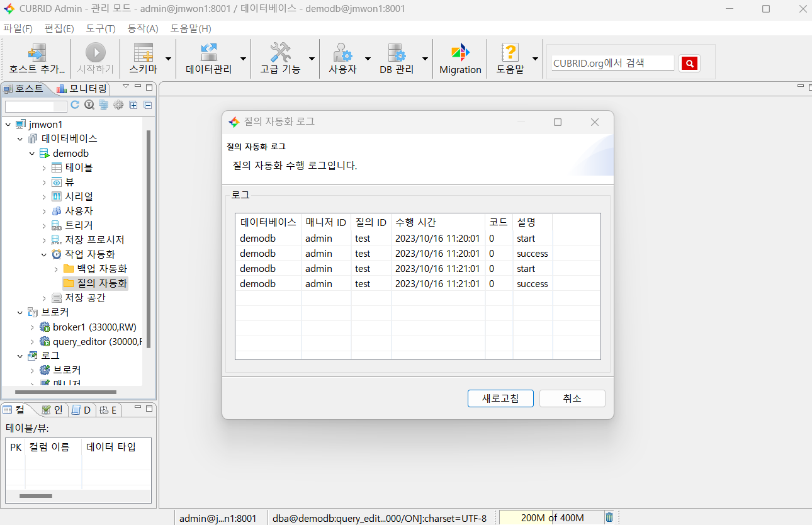Select the log row 11:21:01 with success

pyautogui.click(x=418, y=284)
